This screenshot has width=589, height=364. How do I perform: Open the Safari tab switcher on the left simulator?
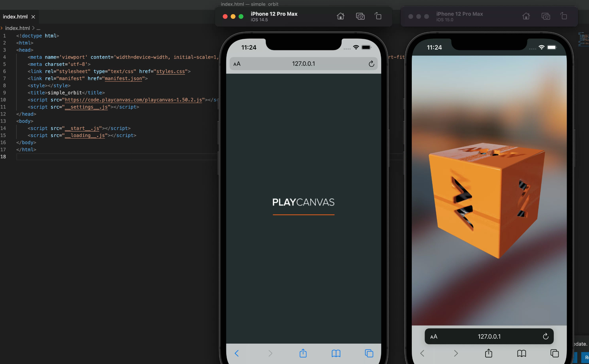[x=369, y=353]
